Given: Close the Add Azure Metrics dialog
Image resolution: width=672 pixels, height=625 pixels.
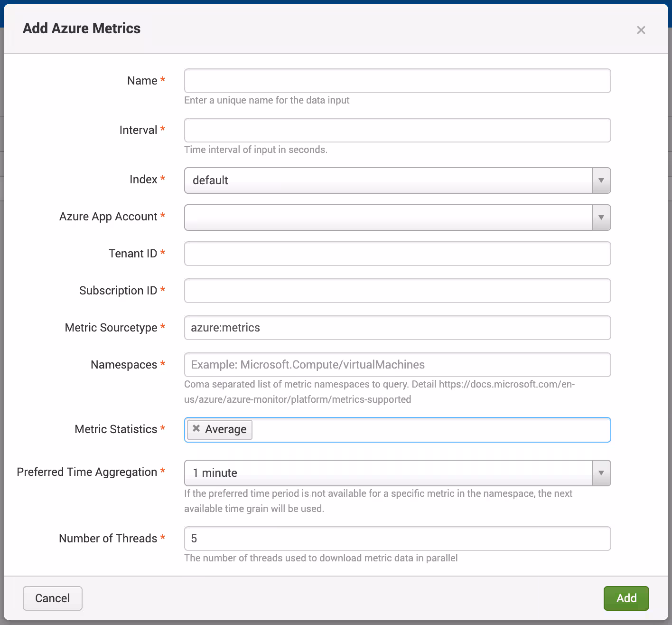Looking at the screenshot, I should point(641,30).
